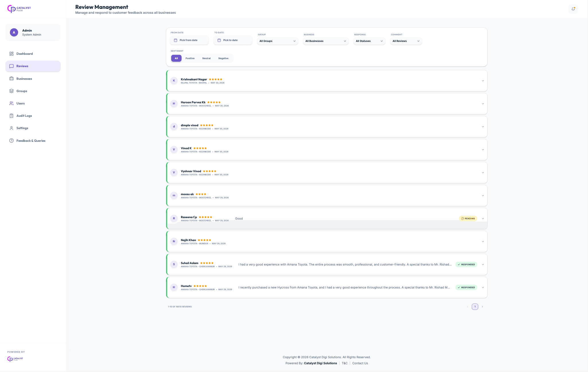Click dimple vinod's d avatar

[174, 127]
